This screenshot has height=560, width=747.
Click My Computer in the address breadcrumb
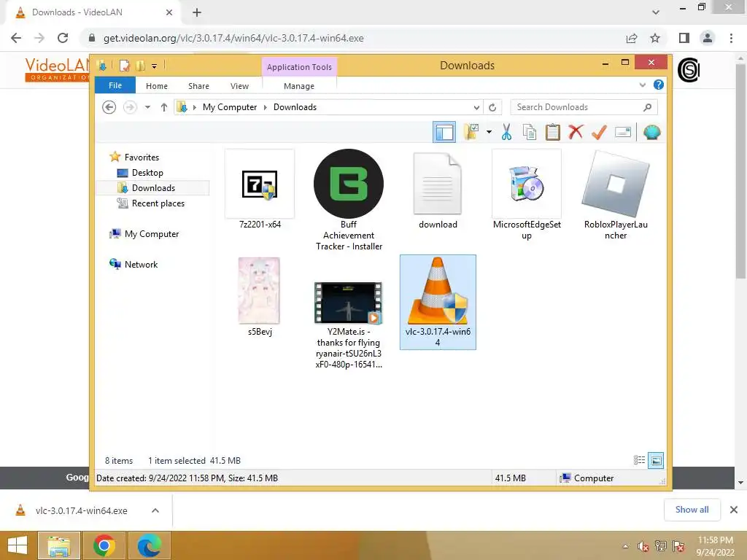pyautogui.click(x=230, y=107)
